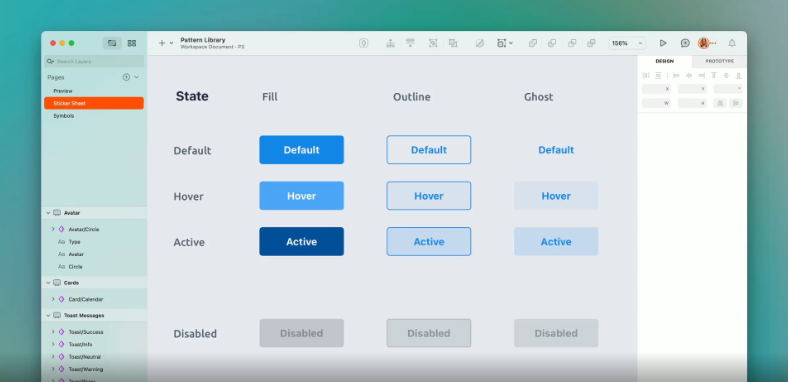Screen dimensions: 788x382
Task: Click the align top icon in inspector
Action: point(714,75)
